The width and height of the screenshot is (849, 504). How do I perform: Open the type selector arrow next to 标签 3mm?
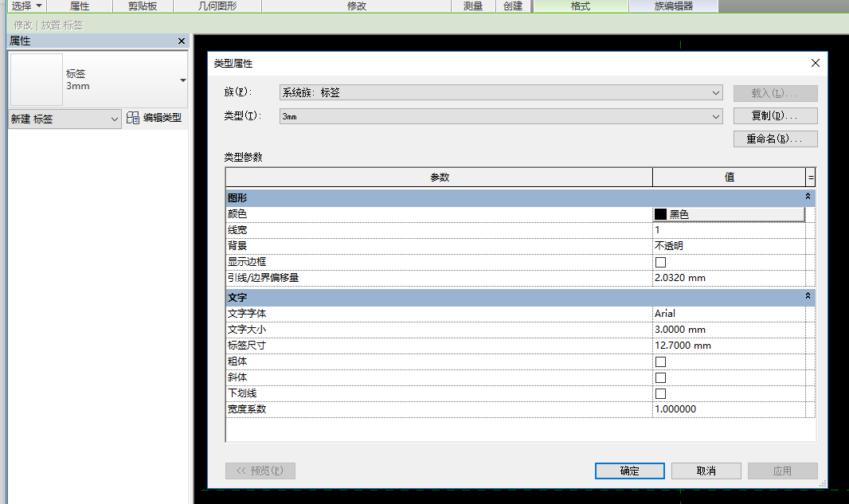pos(183,80)
